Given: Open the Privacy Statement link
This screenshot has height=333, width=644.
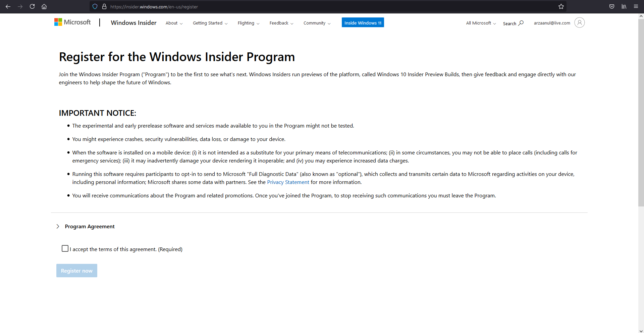Looking at the screenshot, I should (288, 182).
